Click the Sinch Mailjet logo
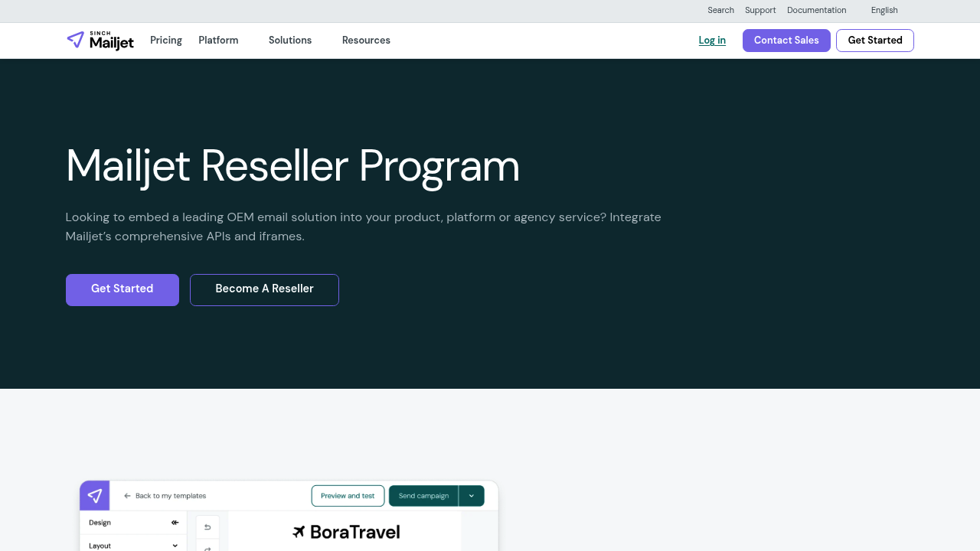Image resolution: width=980 pixels, height=551 pixels. coord(100,41)
